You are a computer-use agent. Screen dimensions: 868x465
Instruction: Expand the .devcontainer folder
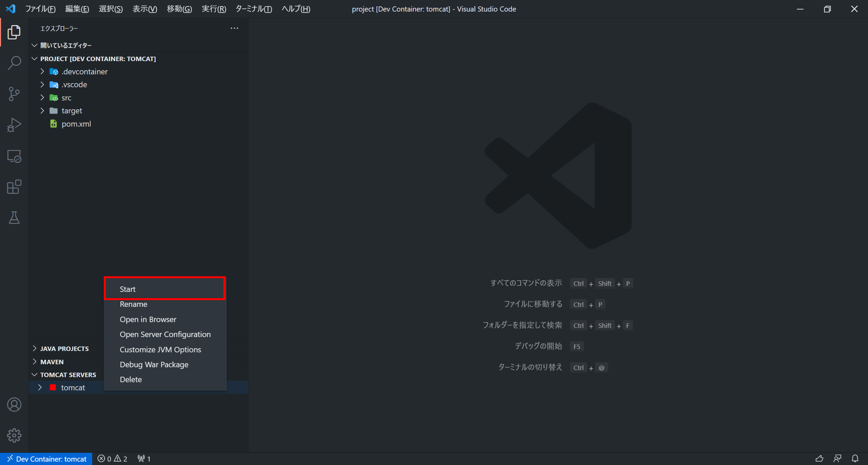84,71
